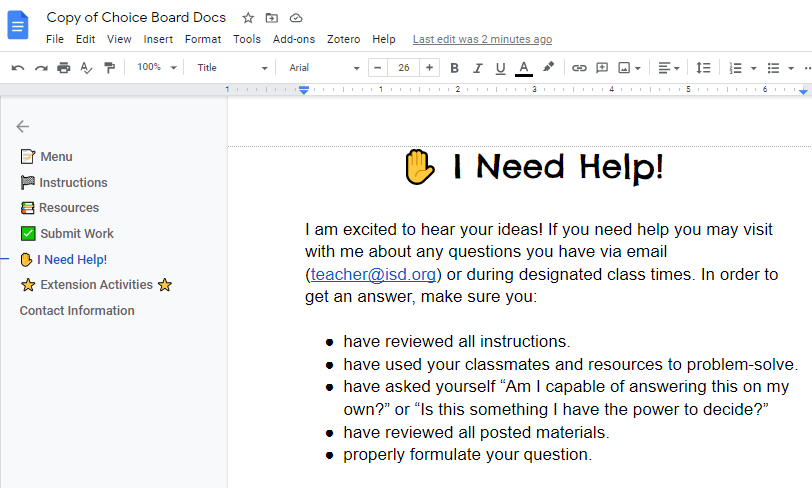Open the line spacing options
812x488 pixels.
[703, 68]
